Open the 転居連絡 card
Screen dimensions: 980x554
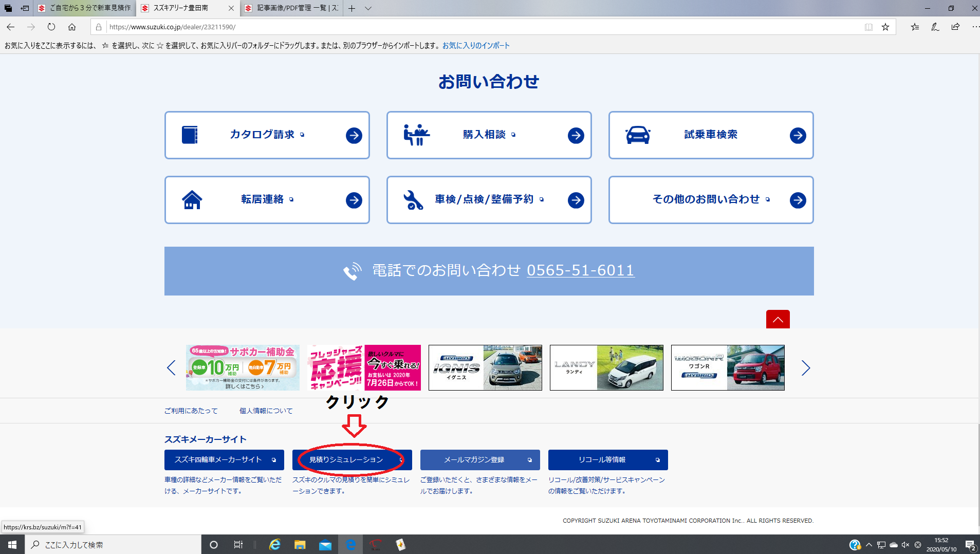pyautogui.click(x=267, y=200)
